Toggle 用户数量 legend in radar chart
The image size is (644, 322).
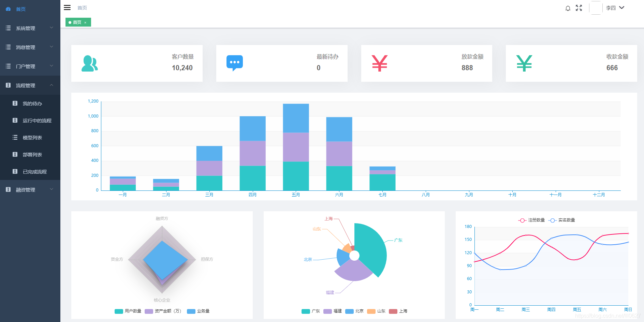pyautogui.click(x=128, y=311)
